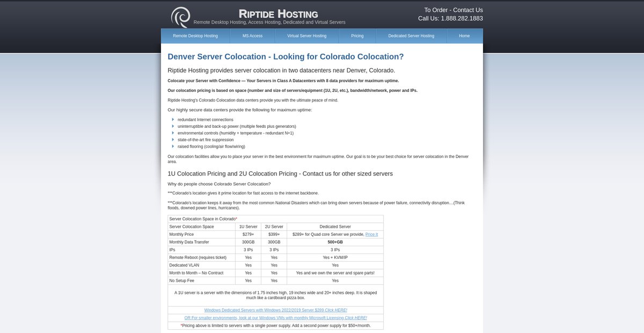
Task: Click 'Yes' under 1U Server in No Setup Fee row
Action: (x=248, y=280)
